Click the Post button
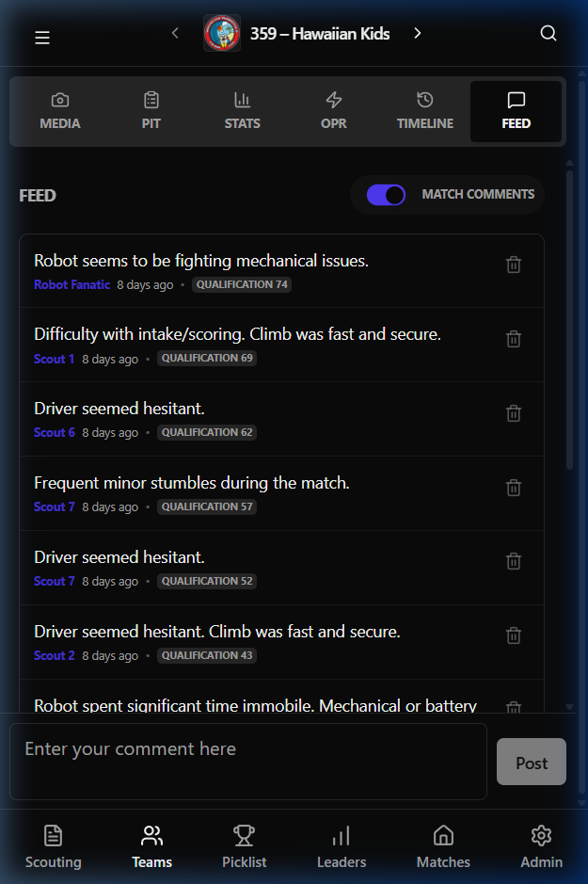The image size is (588, 884). tap(531, 762)
